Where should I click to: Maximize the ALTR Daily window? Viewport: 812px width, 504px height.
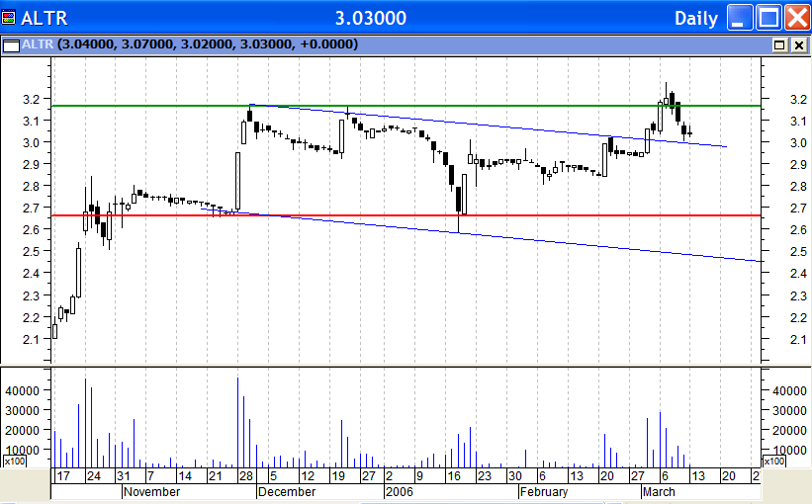click(x=768, y=18)
